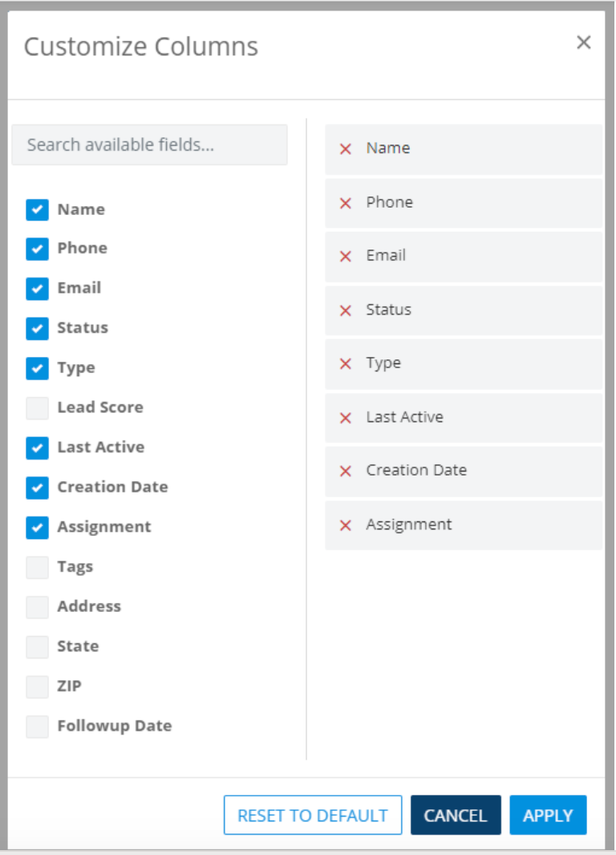Uncheck the Status checkbox
Viewport: 616px width, 855px height.
pyautogui.click(x=37, y=329)
